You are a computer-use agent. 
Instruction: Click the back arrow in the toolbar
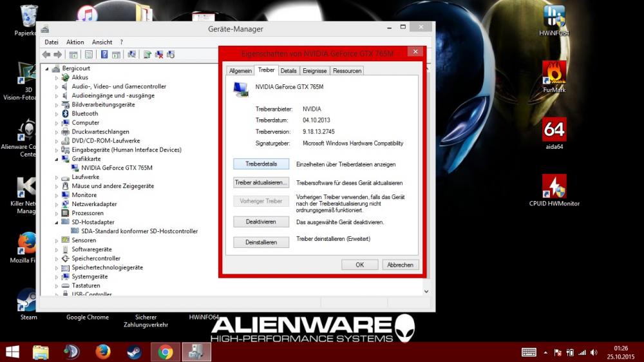point(47,55)
